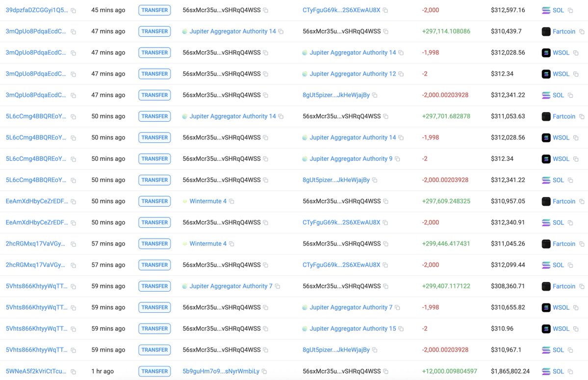This screenshot has width=588, height=380.
Task: Copy Jupiter Aggregator Authority 14 in $310,439.7 row
Action: [281, 31]
